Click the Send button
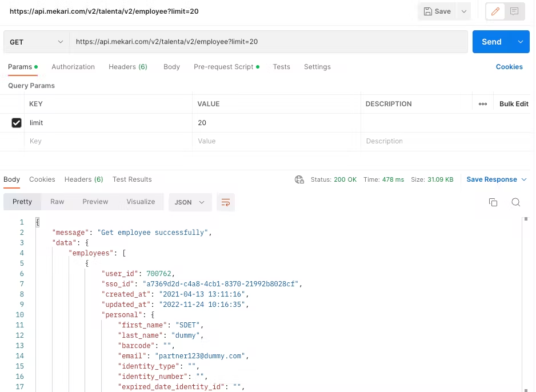The image size is (536, 392). 491,42
